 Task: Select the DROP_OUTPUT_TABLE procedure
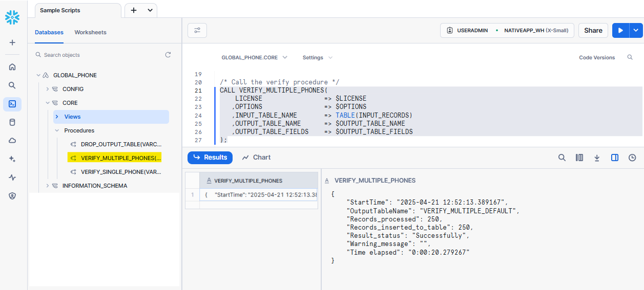click(x=121, y=144)
